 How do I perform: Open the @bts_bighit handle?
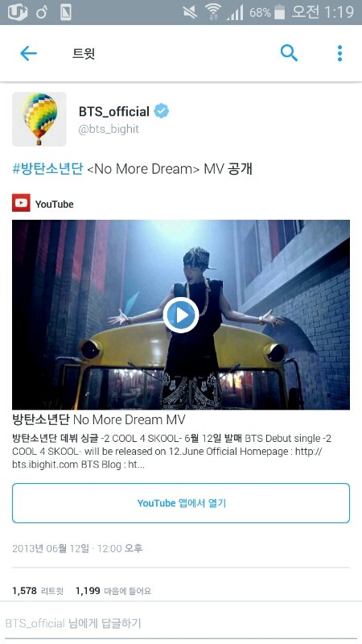tap(109, 129)
